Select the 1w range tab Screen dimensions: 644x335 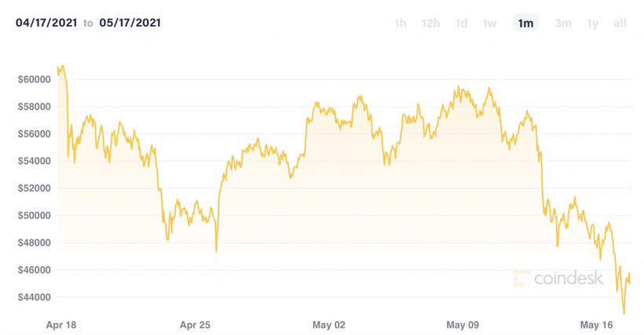(489, 24)
